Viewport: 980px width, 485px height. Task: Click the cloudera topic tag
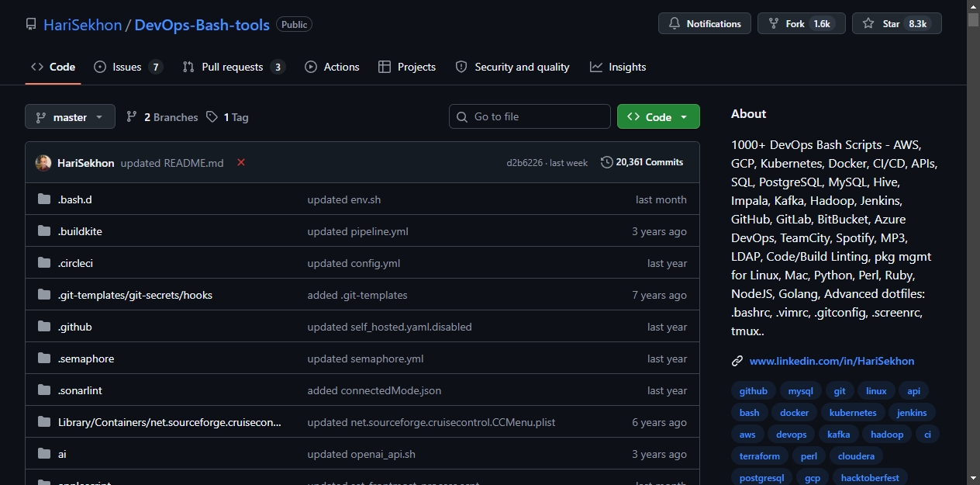pos(856,456)
